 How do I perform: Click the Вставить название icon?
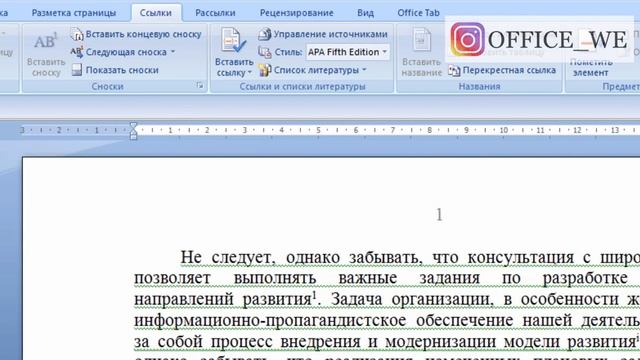421,40
